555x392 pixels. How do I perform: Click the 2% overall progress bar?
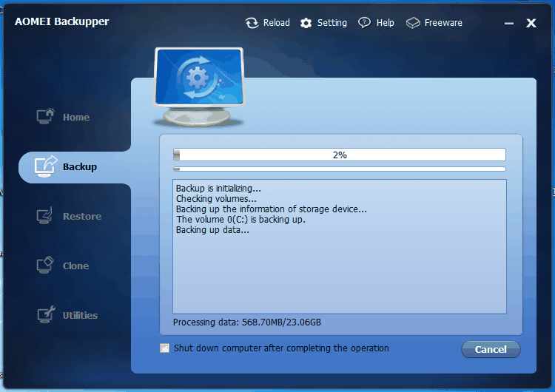click(x=340, y=155)
